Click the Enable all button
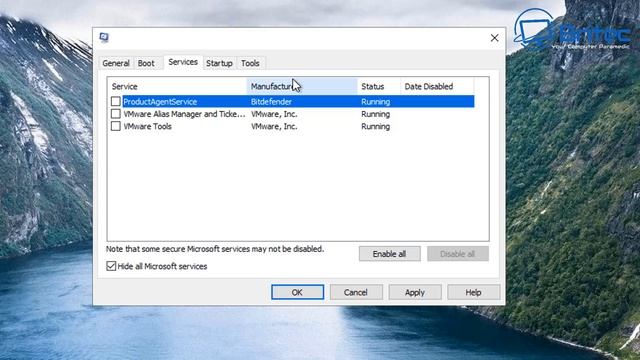640x360 pixels. 389,254
